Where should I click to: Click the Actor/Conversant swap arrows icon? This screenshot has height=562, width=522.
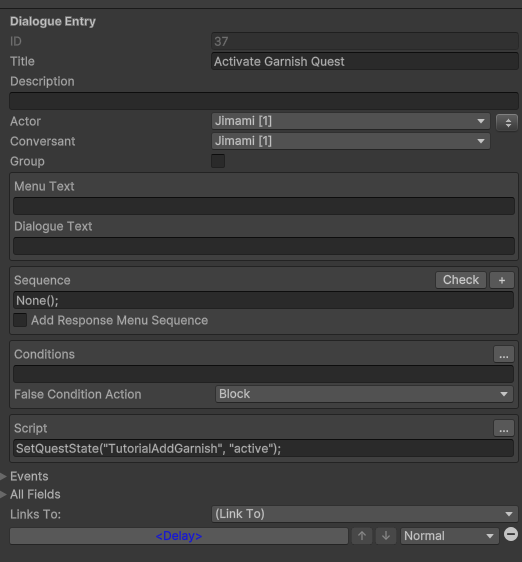[507, 123]
